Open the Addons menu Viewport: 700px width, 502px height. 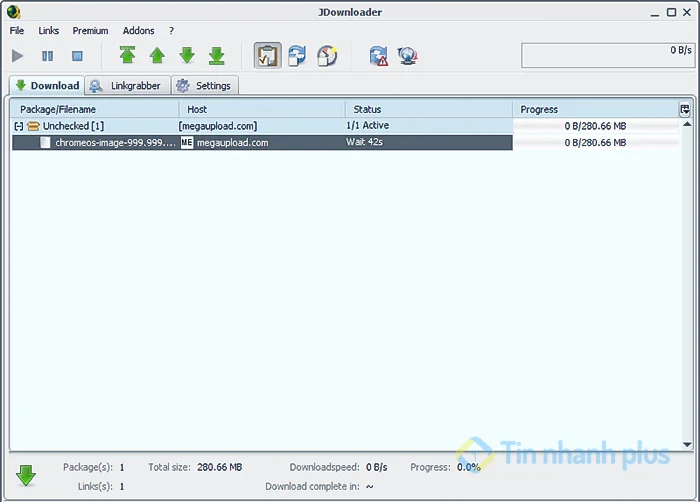pyautogui.click(x=139, y=30)
